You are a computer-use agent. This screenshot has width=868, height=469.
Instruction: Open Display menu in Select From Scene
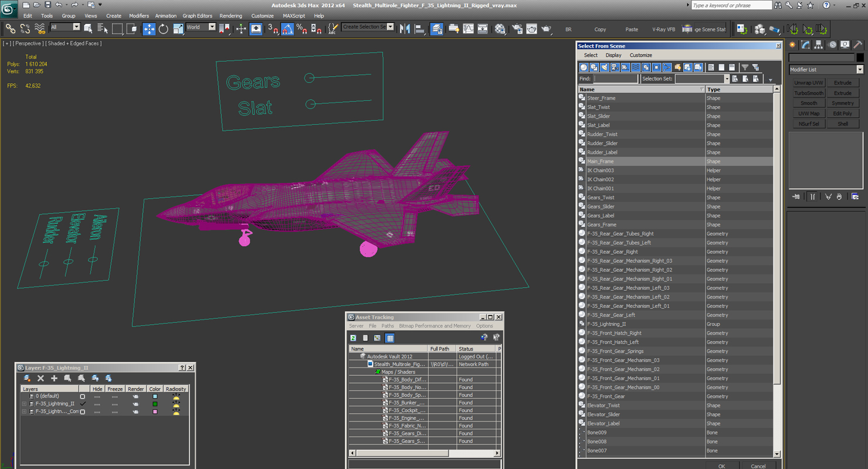pyautogui.click(x=613, y=55)
